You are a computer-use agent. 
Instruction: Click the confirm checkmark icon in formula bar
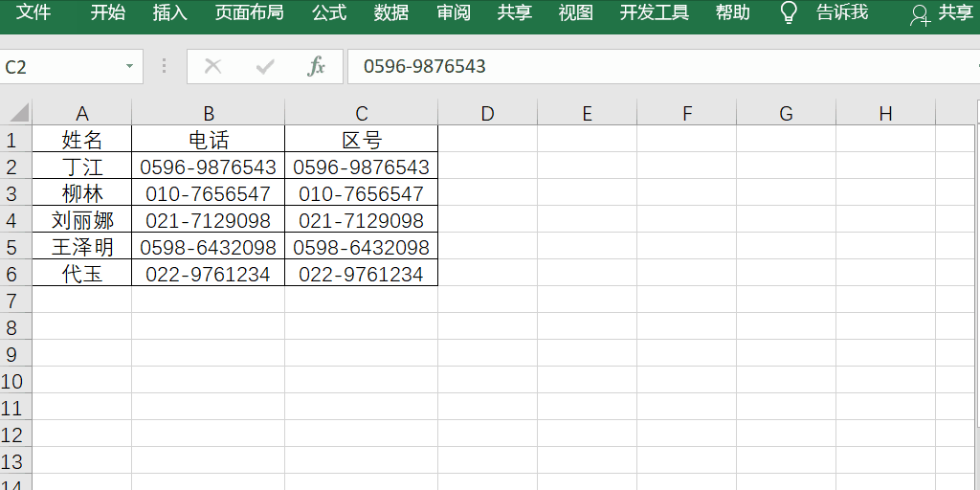point(265,66)
